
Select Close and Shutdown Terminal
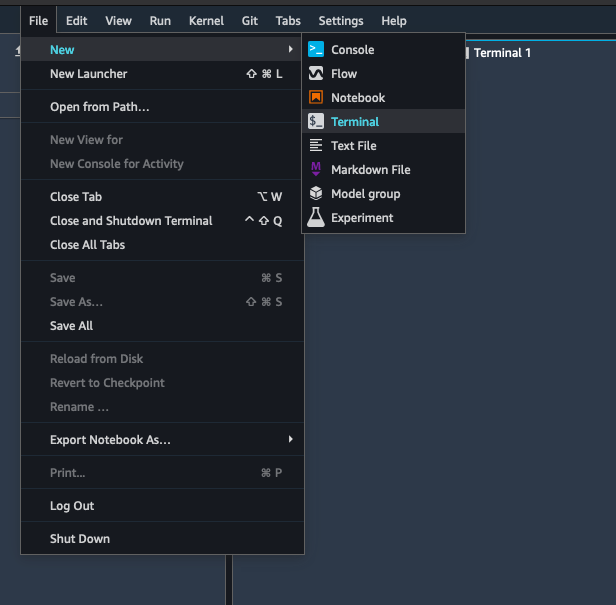coord(131,220)
